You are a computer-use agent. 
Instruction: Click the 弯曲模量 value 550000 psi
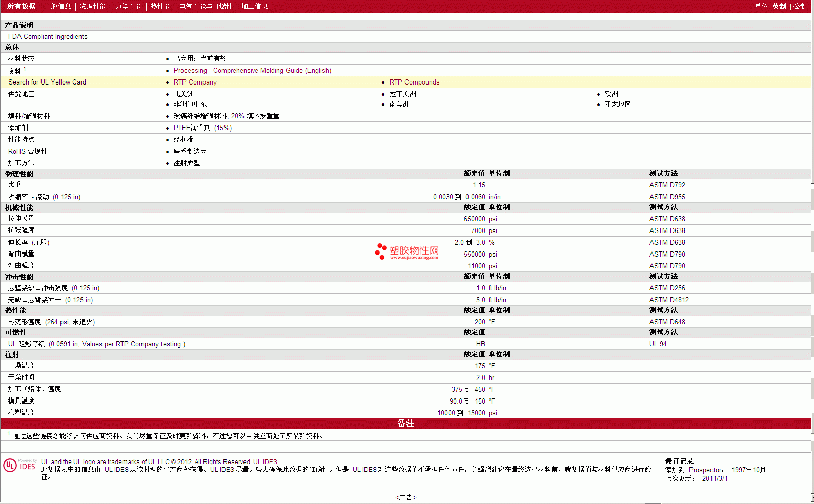click(x=480, y=255)
